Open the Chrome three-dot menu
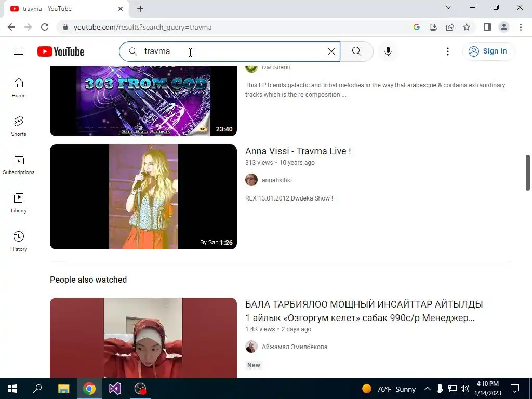Image resolution: width=532 pixels, height=399 pixels. (x=521, y=27)
